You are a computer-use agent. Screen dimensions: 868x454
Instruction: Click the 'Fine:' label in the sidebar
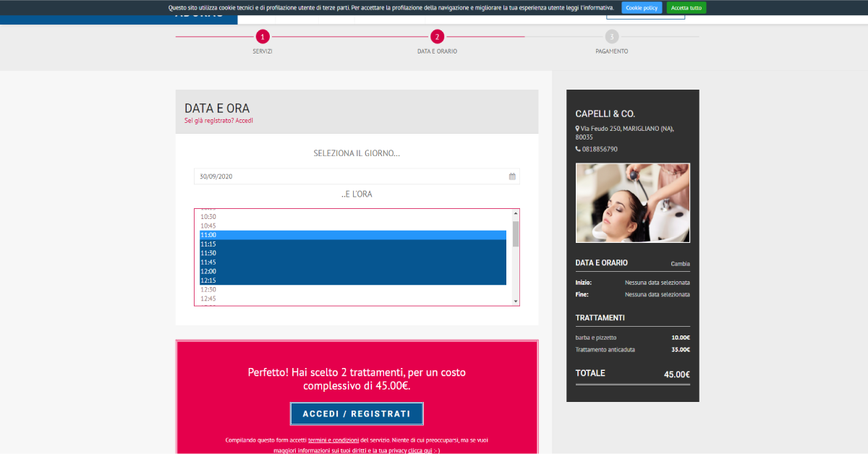pyautogui.click(x=582, y=294)
